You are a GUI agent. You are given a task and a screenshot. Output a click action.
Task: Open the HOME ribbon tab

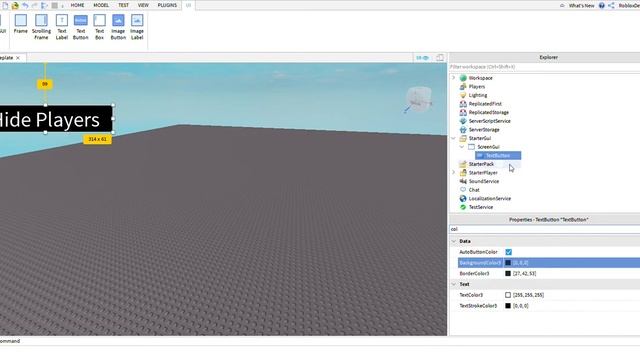(x=77, y=5)
